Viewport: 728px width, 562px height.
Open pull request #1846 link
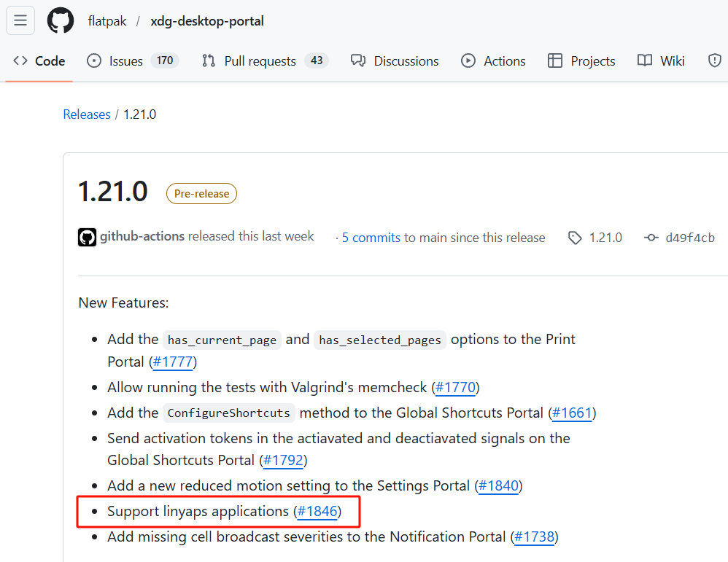(317, 511)
